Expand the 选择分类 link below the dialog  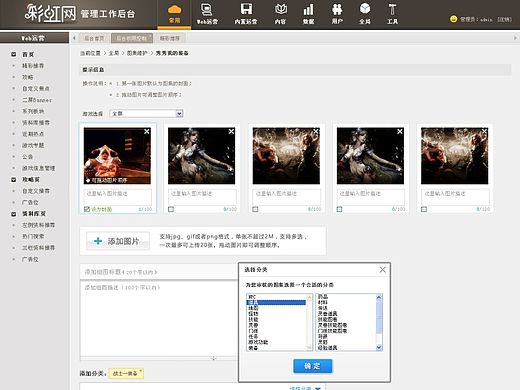[305, 388]
